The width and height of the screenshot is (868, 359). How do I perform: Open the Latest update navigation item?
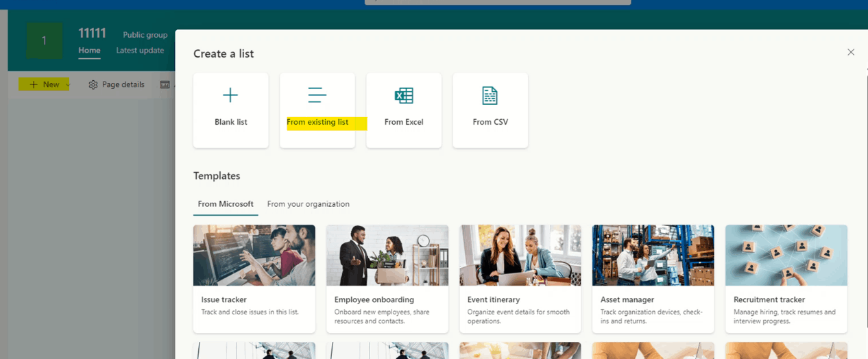[x=140, y=50]
